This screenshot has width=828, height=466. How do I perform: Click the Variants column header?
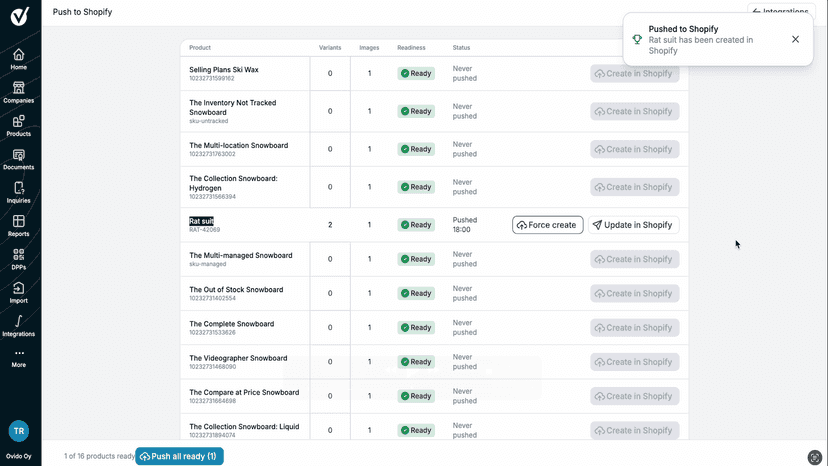[x=330, y=48]
